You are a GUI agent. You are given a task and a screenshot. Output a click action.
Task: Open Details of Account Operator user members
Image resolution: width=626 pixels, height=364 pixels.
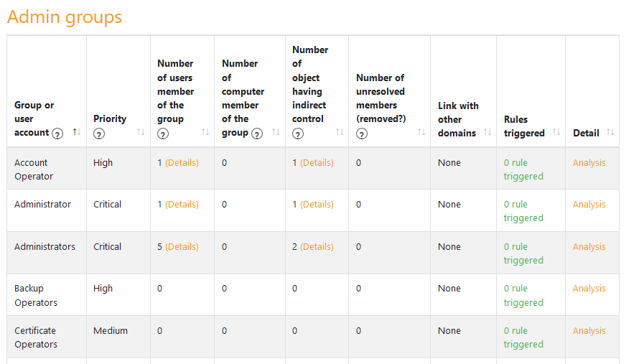(x=182, y=163)
